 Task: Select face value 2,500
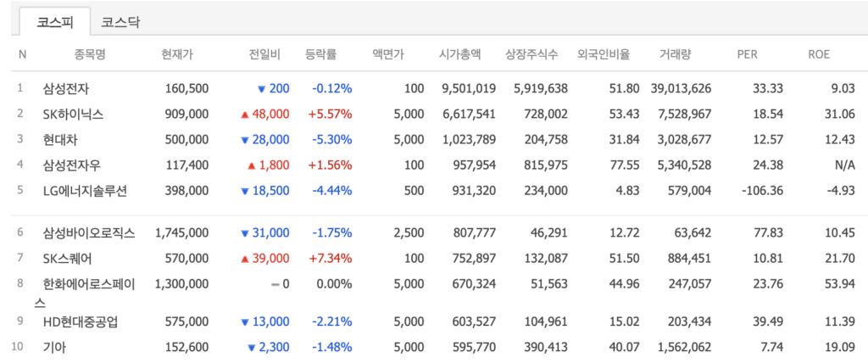(x=409, y=232)
